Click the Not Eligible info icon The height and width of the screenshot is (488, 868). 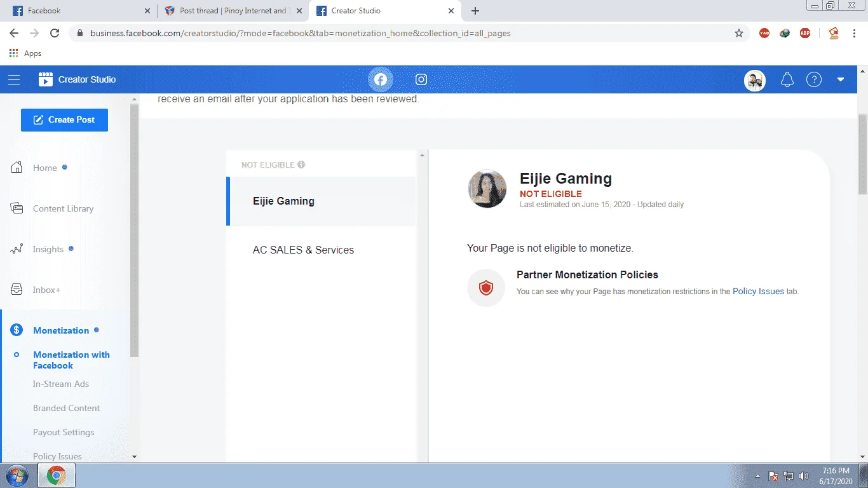301,165
